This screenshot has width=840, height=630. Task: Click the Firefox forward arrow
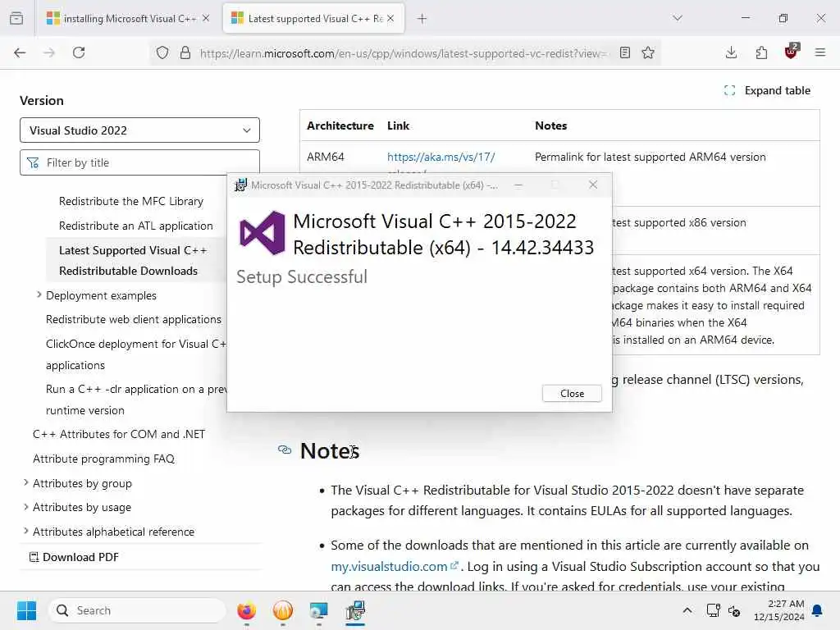click(x=49, y=52)
